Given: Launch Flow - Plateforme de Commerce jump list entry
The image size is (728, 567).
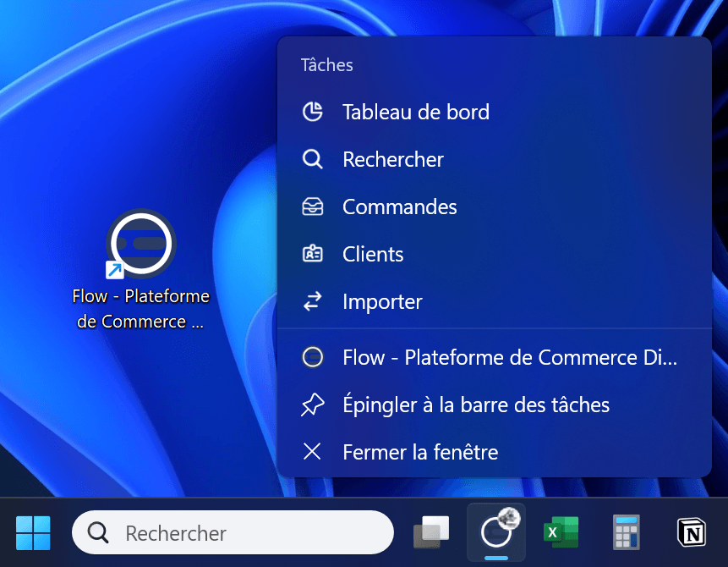Looking at the screenshot, I should 509,358.
